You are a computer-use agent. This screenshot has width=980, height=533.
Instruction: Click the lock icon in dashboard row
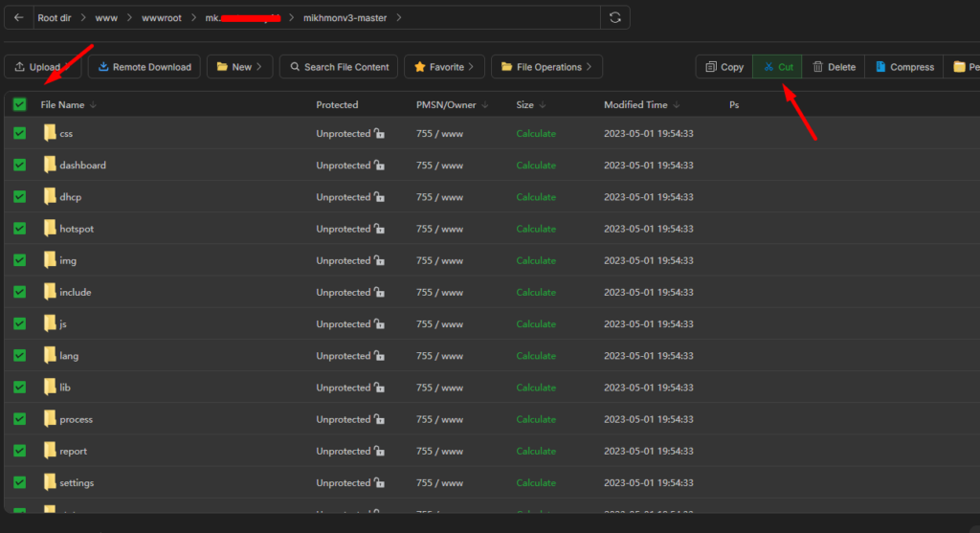click(379, 165)
